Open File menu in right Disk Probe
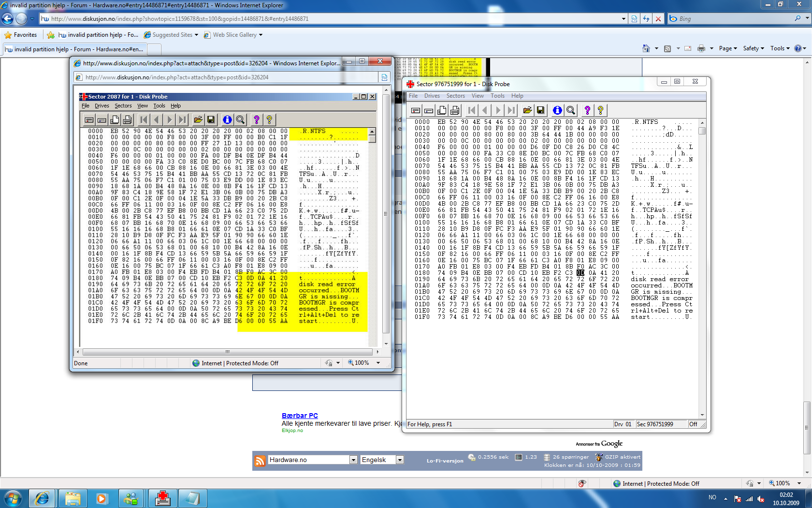Viewport: 812px width, 508px height. point(413,96)
